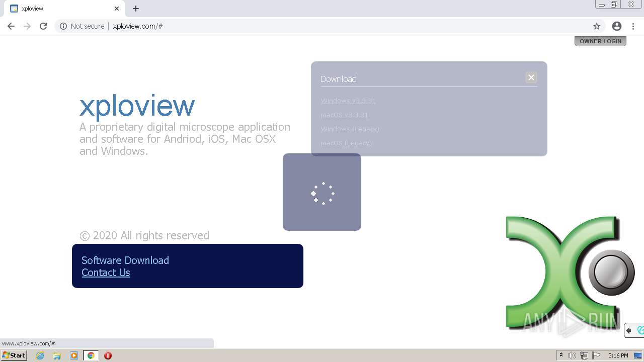Open the volume speaker tray icon
644x362 pixels.
[x=572, y=355]
